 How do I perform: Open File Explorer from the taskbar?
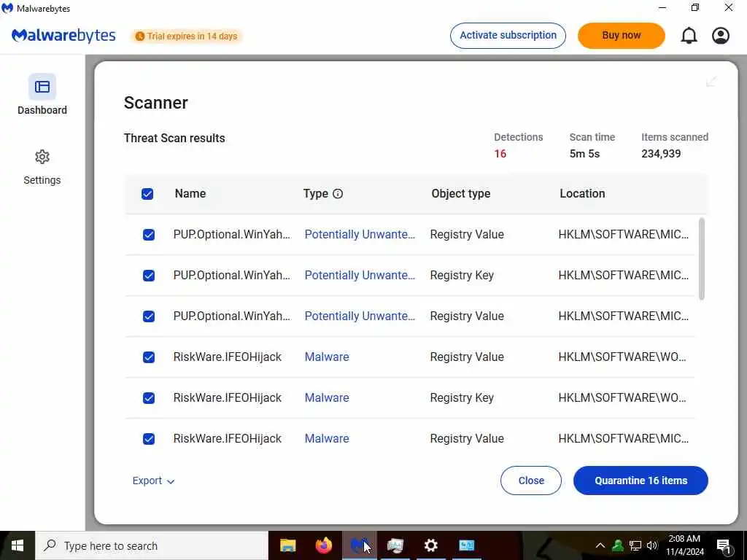pyautogui.click(x=287, y=545)
